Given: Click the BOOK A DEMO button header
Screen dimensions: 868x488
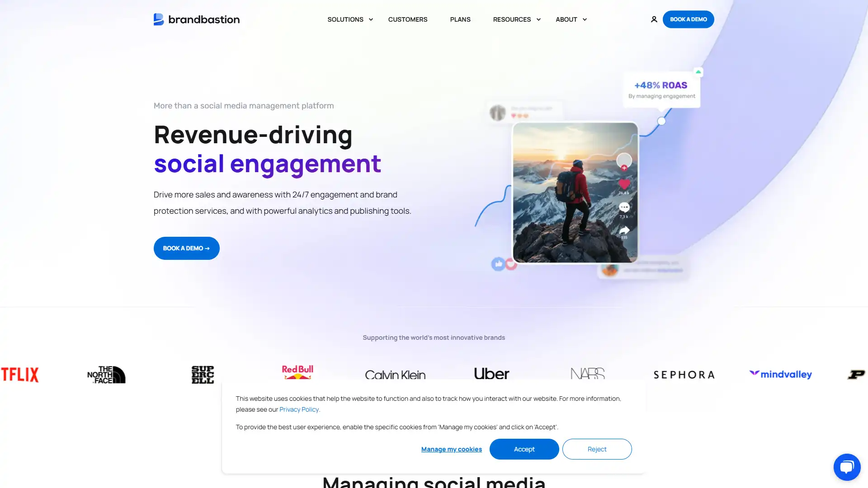Looking at the screenshot, I should coord(688,19).
